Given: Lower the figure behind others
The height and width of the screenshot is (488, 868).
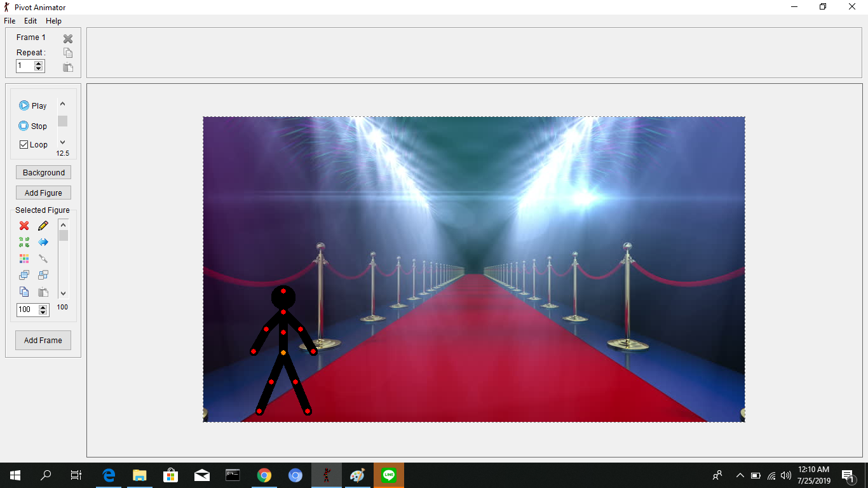Looking at the screenshot, I should point(43,274).
